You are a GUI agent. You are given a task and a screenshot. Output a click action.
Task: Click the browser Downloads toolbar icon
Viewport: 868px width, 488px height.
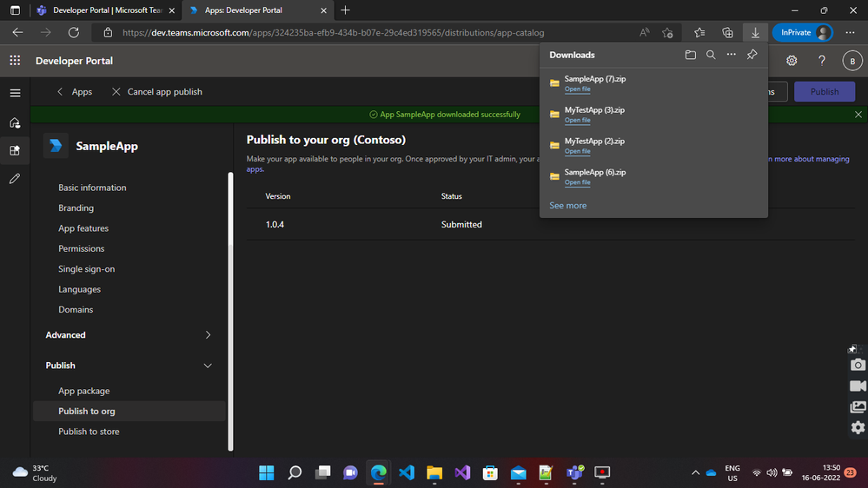(755, 33)
